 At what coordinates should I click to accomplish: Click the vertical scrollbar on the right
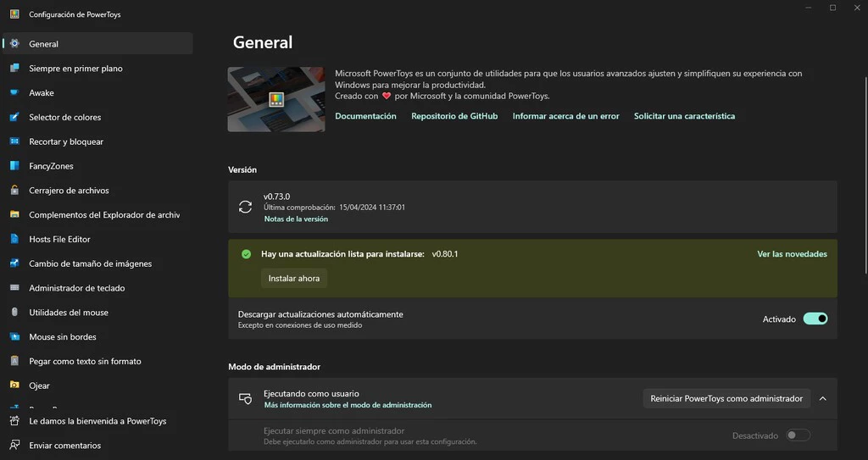[x=865, y=177]
